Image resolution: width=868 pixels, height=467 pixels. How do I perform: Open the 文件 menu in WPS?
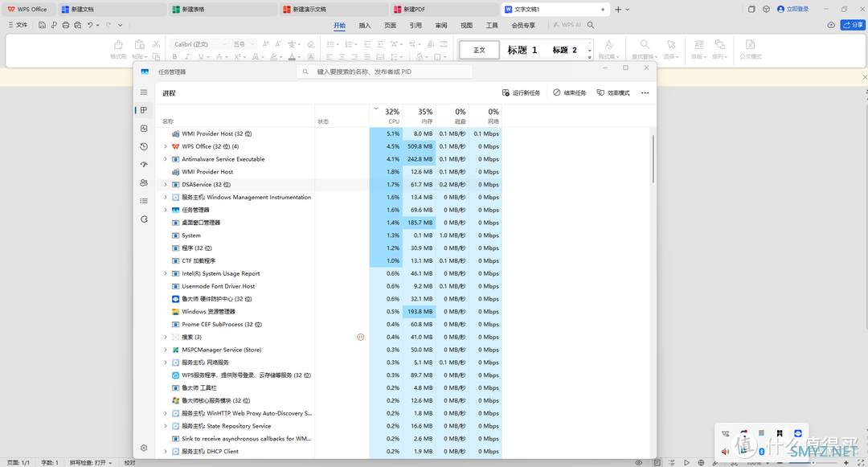tap(18, 25)
